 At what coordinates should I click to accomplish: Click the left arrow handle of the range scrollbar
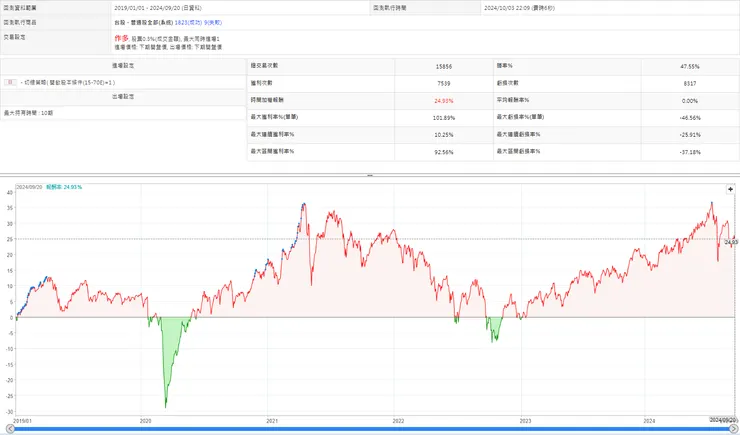[x=10, y=428]
